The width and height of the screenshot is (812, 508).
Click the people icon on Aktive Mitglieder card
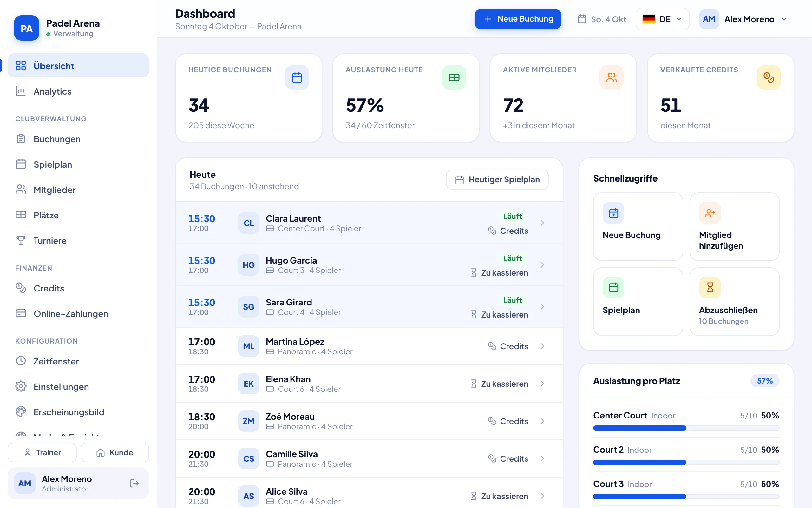611,77
